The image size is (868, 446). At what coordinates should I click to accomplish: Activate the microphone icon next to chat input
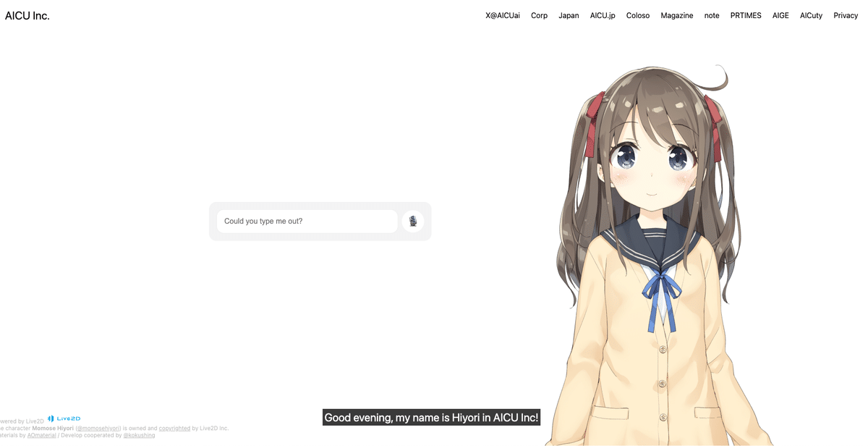[x=412, y=221]
